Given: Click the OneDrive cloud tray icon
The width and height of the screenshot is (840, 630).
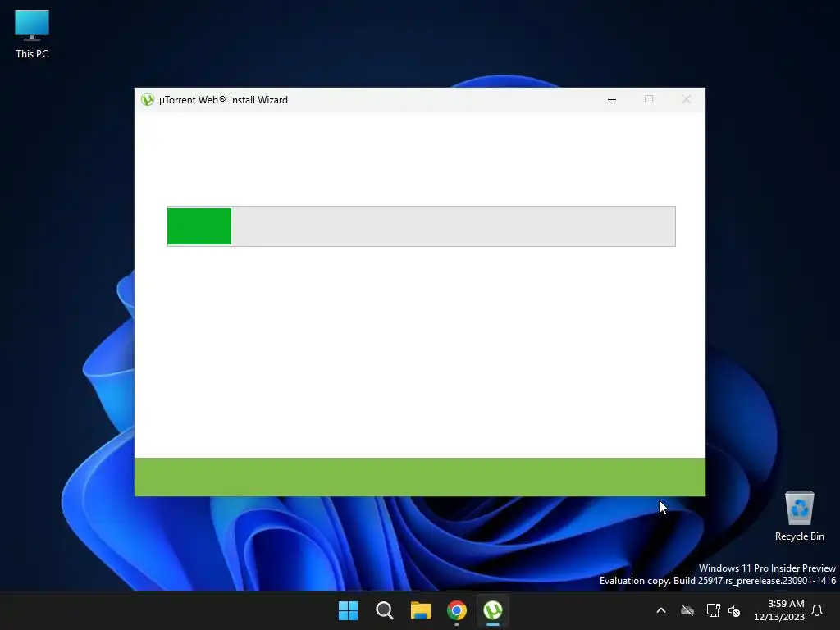Looking at the screenshot, I should click(x=687, y=610).
